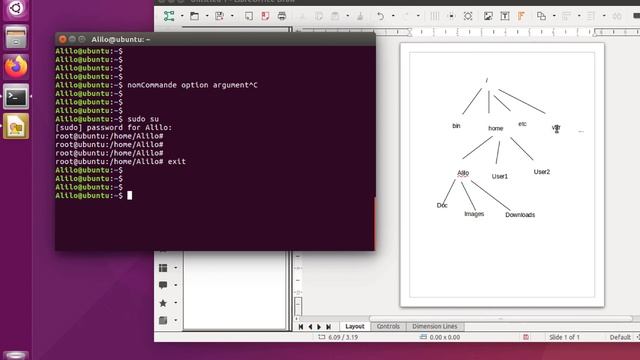Viewport: 640px width, 360px height.
Task: Click Slide 1 of 1 status field
Action: coord(564,337)
